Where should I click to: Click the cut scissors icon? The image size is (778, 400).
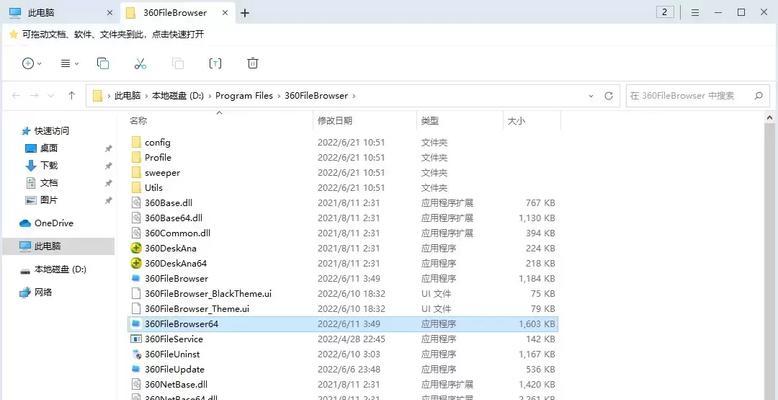140,64
